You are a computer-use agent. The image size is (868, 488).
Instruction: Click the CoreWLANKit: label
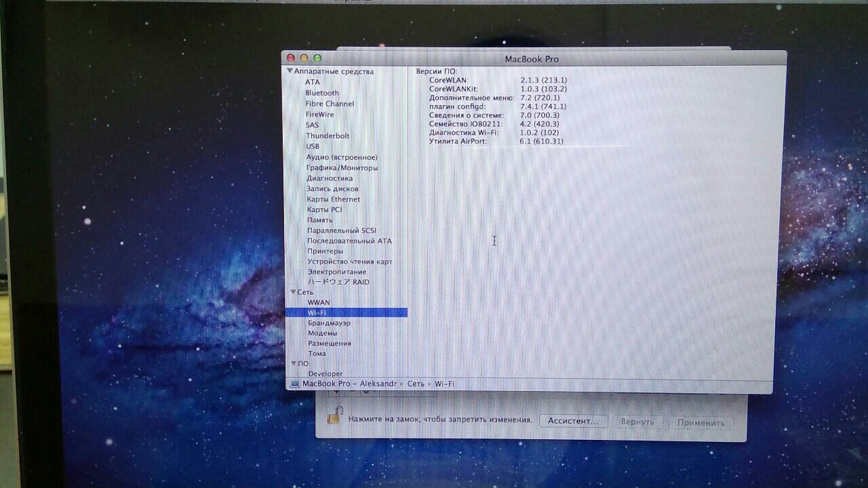pyautogui.click(x=454, y=89)
